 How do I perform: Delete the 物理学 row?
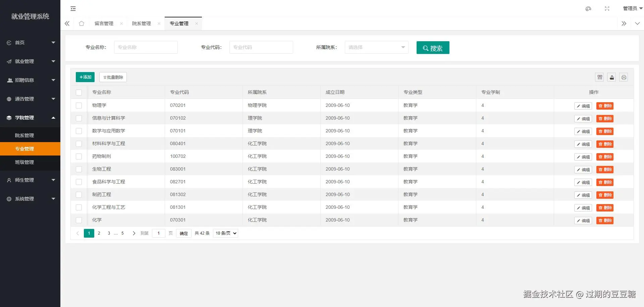coord(605,106)
